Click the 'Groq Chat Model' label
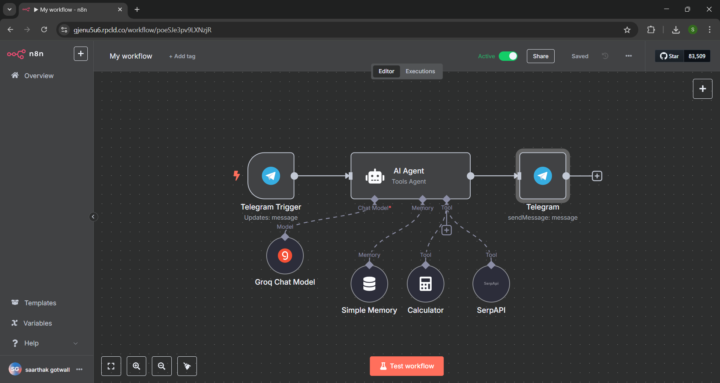 [x=285, y=282]
